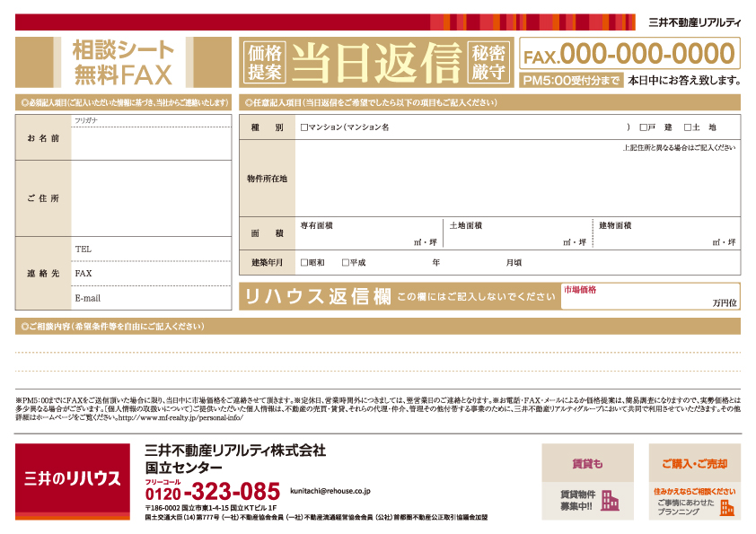The height and width of the screenshot is (534, 756).
Task: Click the first dotted line under ご相談内容
Action: pyautogui.click(x=378, y=353)
